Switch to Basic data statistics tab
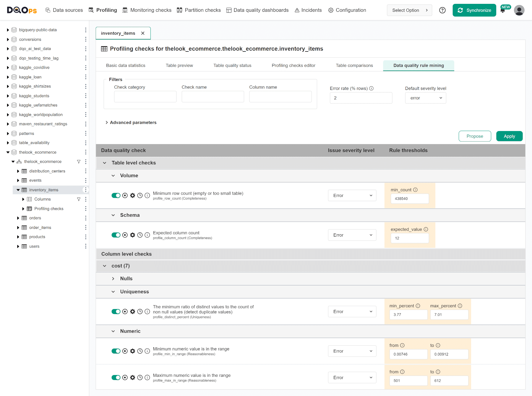Image resolution: width=532 pixels, height=396 pixels. pyautogui.click(x=126, y=65)
